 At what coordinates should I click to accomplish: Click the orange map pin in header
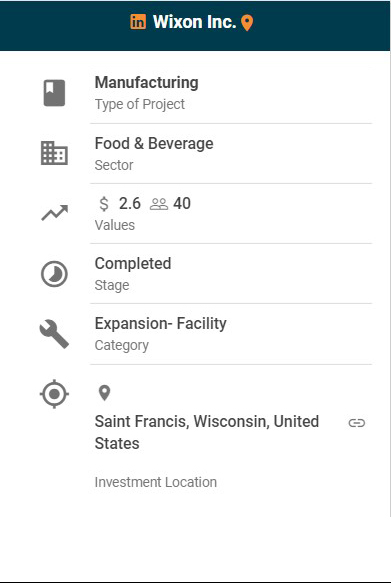click(247, 23)
